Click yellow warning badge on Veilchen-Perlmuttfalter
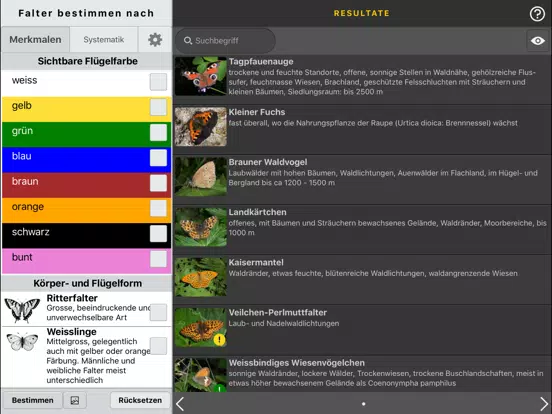 click(219, 340)
